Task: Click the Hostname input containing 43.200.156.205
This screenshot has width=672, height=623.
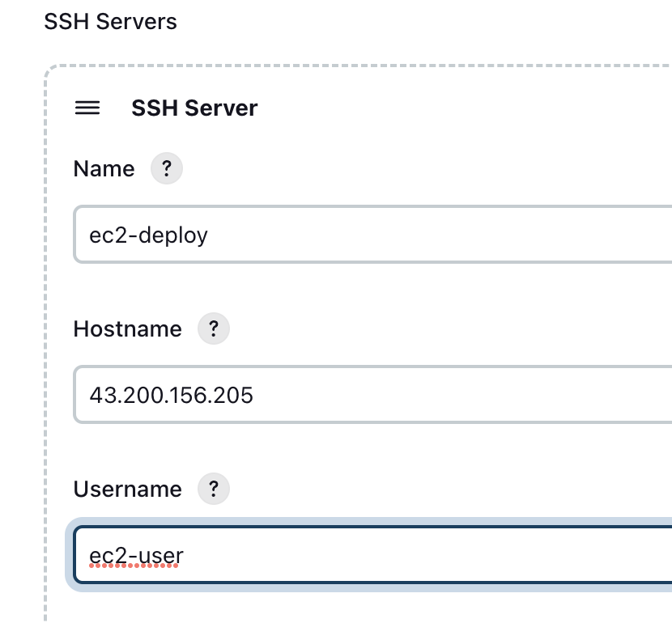Action: (x=373, y=394)
